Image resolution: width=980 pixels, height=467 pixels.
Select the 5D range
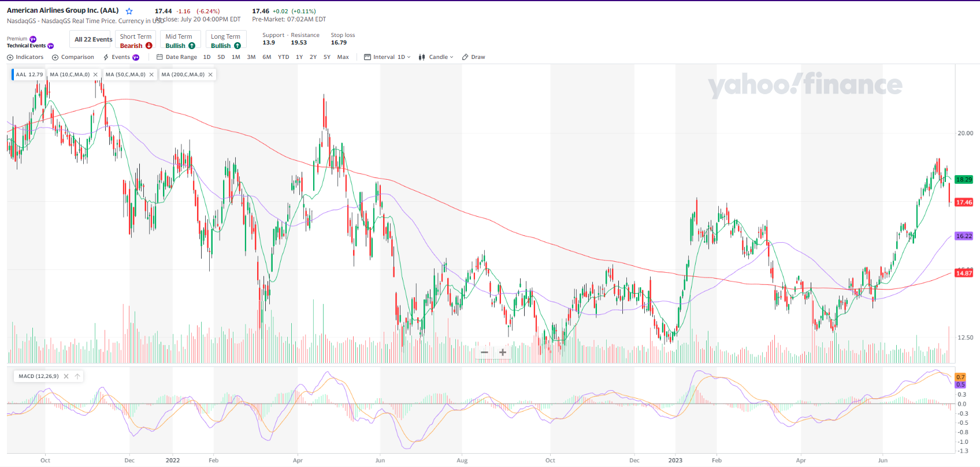(x=221, y=57)
